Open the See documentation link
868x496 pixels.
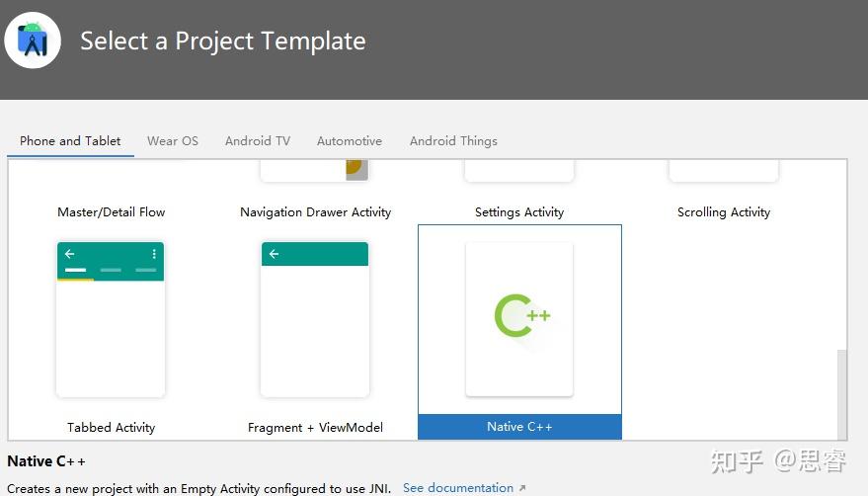pyautogui.click(x=458, y=488)
